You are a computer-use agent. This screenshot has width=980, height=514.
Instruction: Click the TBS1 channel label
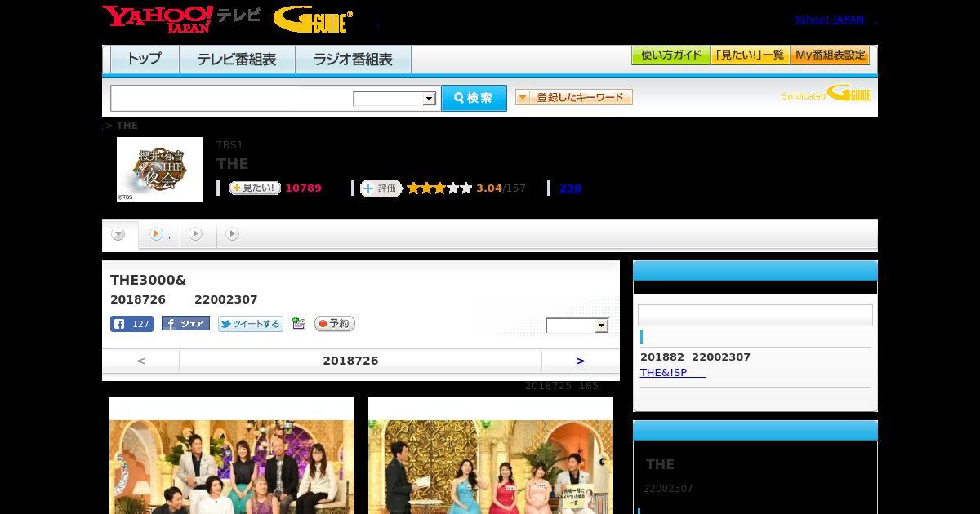pyautogui.click(x=229, y=145)
